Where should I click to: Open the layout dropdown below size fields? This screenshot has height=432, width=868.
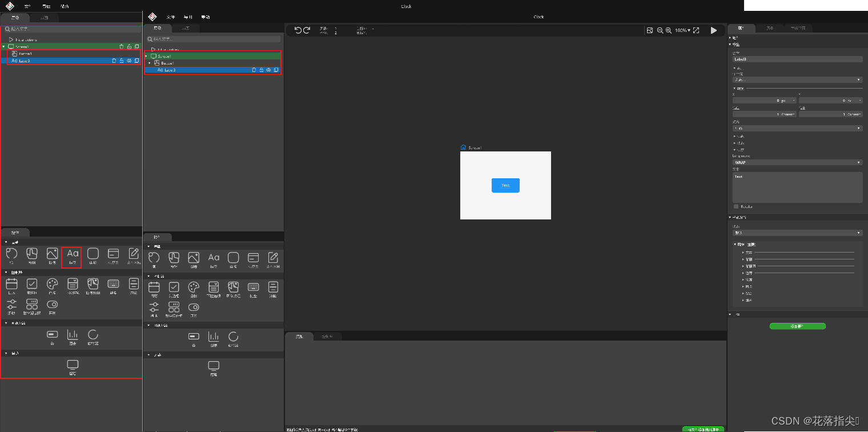coord(797,128)
